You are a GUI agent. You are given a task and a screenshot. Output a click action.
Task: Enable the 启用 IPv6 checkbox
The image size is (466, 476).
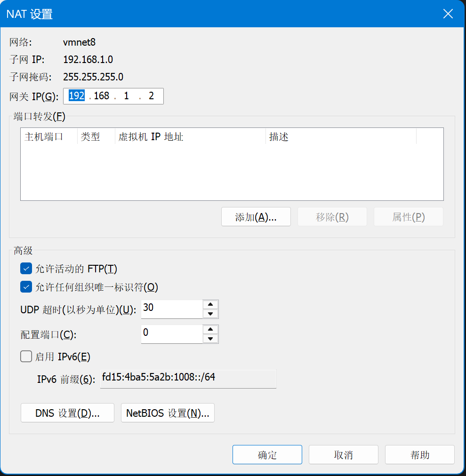(x=26, y=357)
